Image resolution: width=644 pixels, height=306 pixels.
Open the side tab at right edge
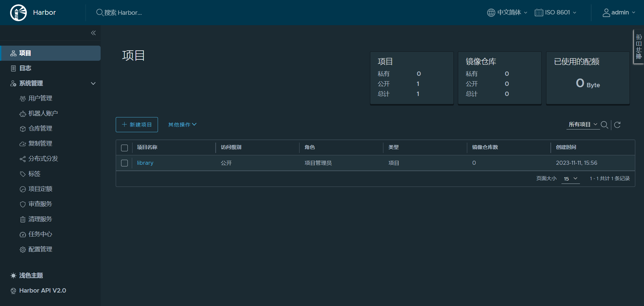click(x=639, y=47)
